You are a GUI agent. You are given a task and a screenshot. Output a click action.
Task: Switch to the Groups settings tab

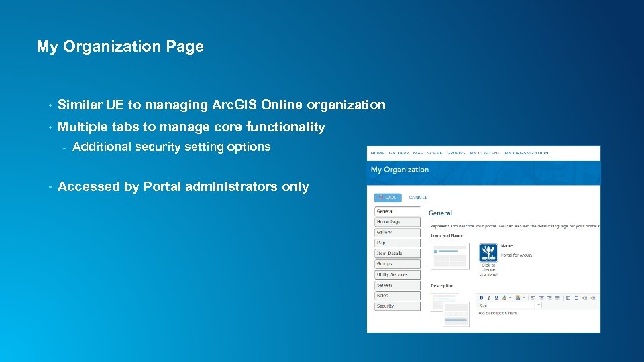point(397,264)
